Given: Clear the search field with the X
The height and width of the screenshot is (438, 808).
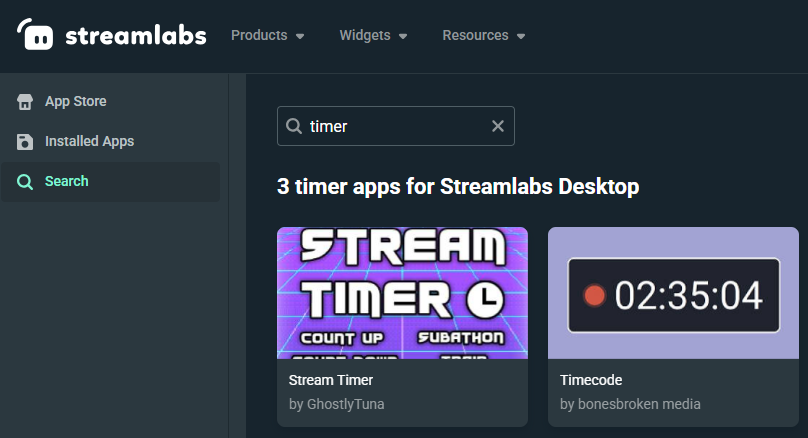Looking at the screenshot, I should [497, 126].
